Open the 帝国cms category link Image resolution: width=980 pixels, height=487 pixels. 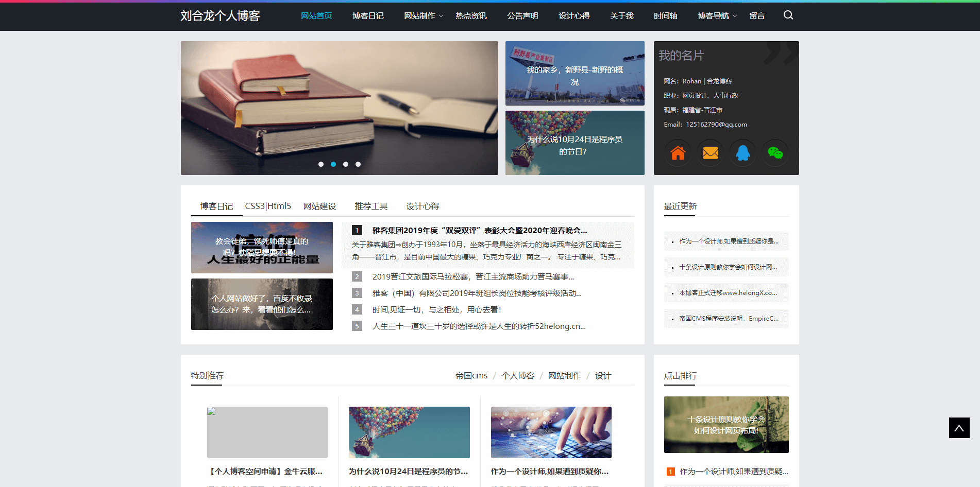[x=471, y=376]
